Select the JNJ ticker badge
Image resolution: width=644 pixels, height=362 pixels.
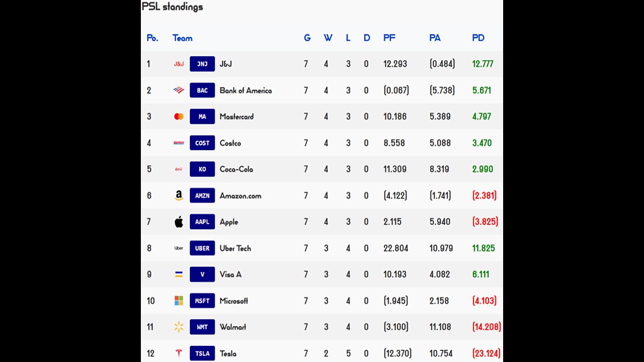(x=202, y=64)
